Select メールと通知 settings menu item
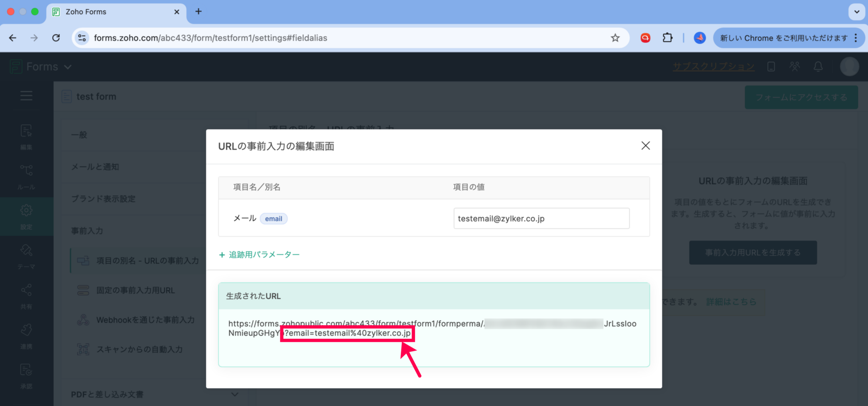The height and width of the screenshot is (406, 868). [x=95, y=167]
